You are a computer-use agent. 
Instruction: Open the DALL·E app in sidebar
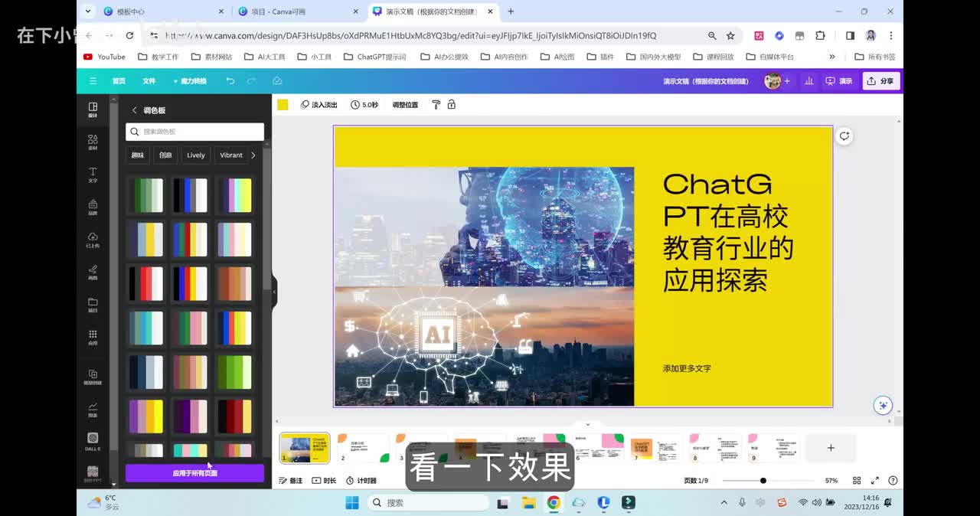point(93,440)
